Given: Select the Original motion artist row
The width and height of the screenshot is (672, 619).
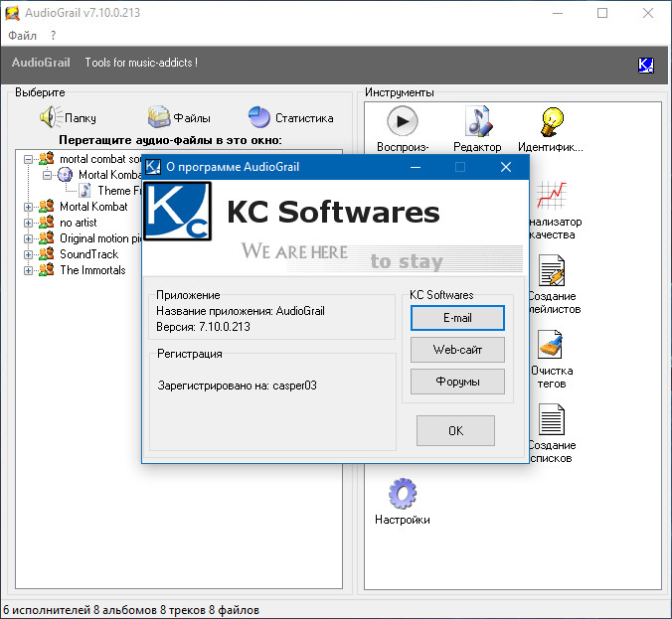Looking at the screenshot, I should (100, 238).
